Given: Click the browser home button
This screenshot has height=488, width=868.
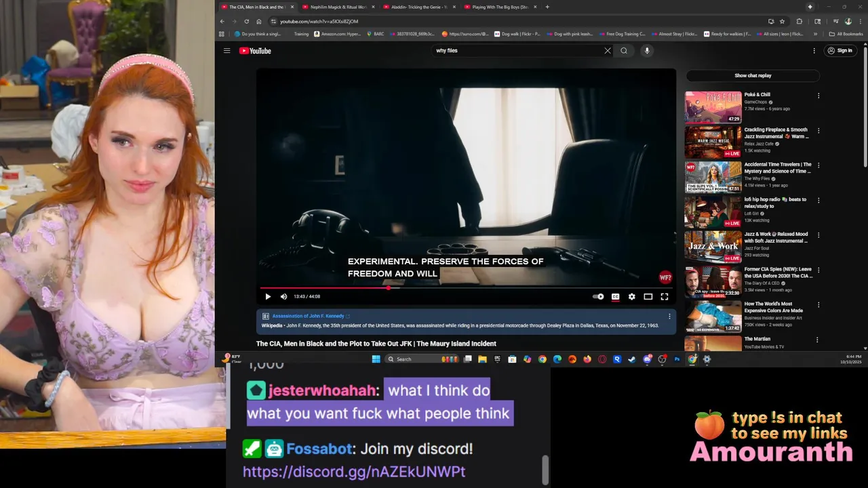Looking at the screenshot, I should pyautogui.click(x=258, y=22).
